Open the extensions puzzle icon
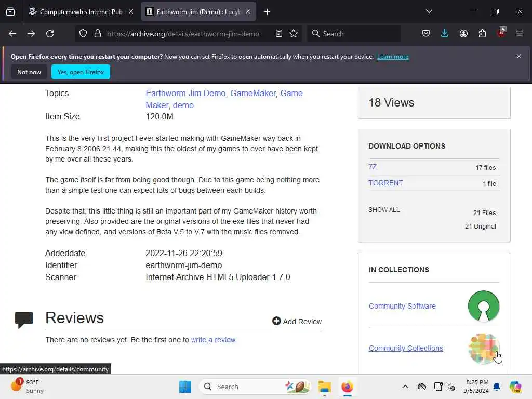The width and height of the screenshot is (532, 399). tap(482, 33)
